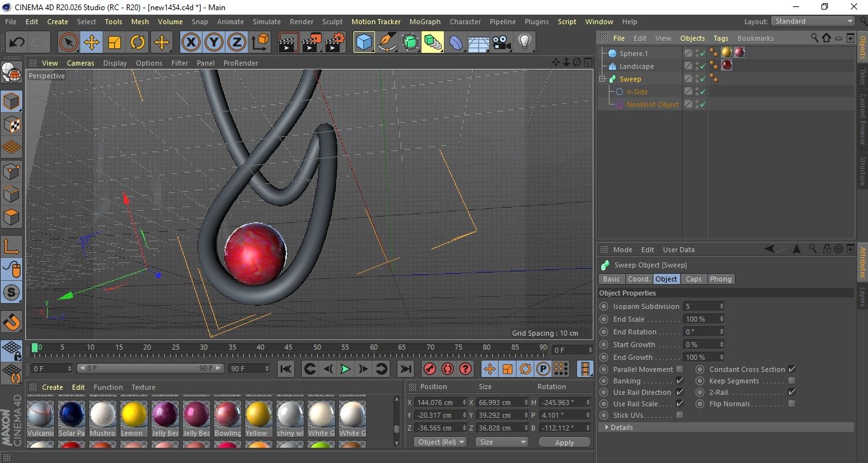Click the Apply button

(x=564, y=442)
